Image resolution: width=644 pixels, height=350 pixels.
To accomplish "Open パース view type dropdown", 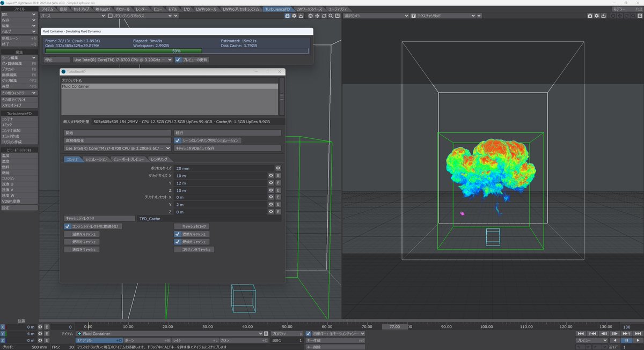I will [73, 16].
